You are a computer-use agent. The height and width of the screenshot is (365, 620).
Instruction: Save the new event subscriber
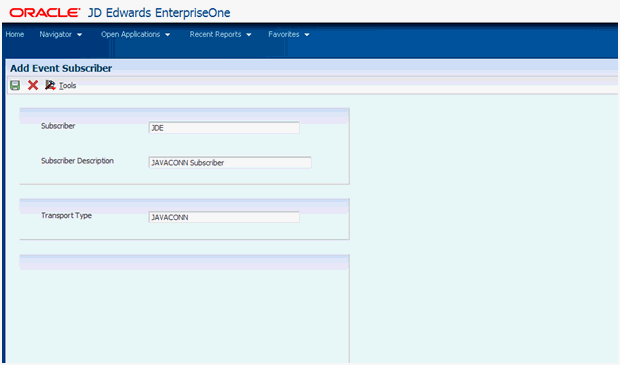(15, 85)
